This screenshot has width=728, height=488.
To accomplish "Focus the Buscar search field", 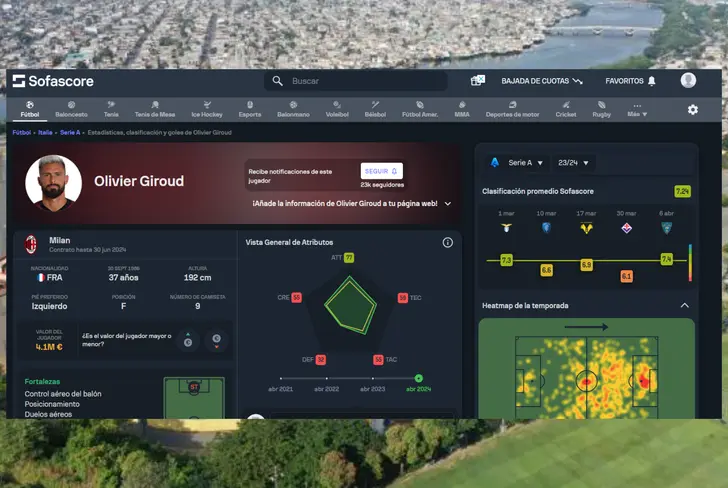I will click(x=356, y=81).
